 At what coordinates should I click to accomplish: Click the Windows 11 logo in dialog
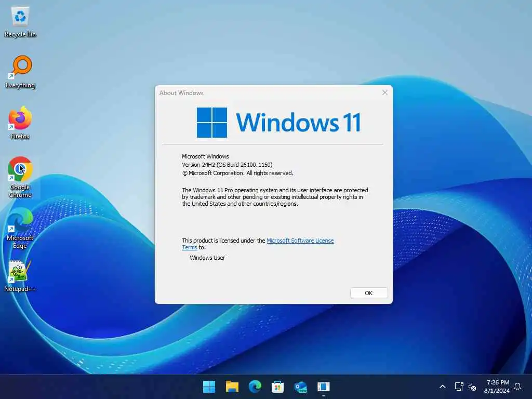[278, 123]
